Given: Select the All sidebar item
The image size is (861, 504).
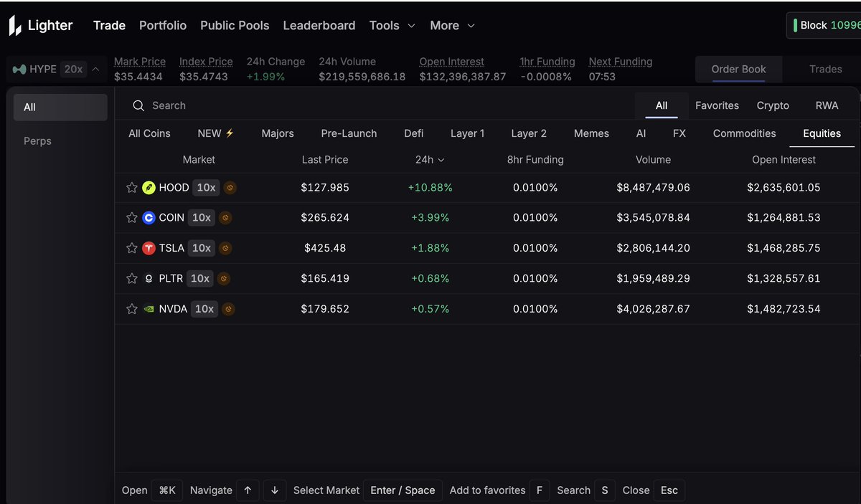Looking at the screenshot, I should tap(60, 108).
